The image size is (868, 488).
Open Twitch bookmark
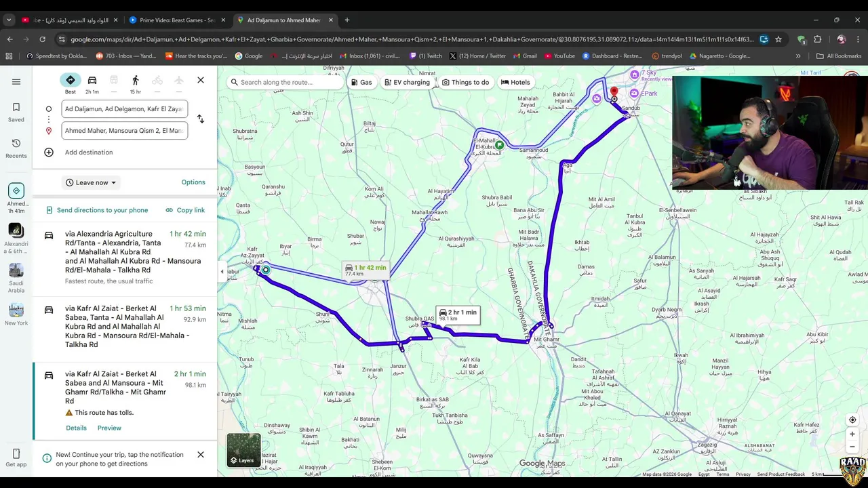pyautogui.click(x=426, y=56)
